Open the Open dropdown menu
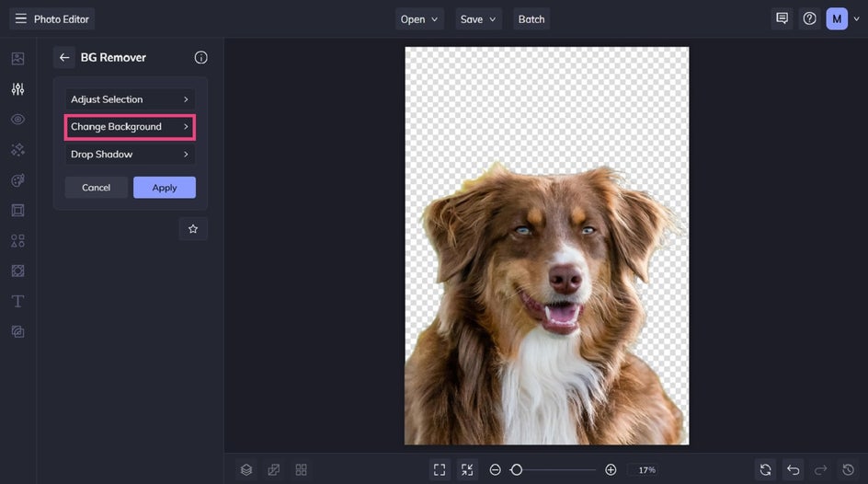This screenshot has height=484, width=868. pos(419,18)
